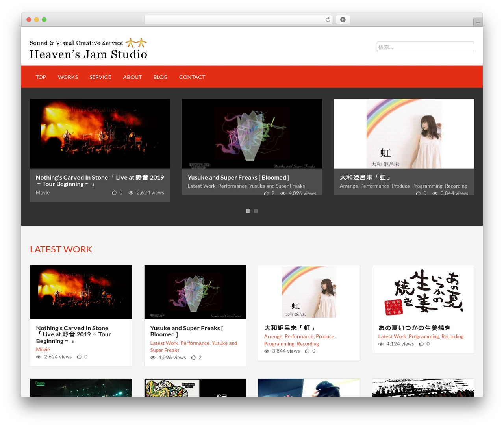Click Programming tag on the 虹 slider card

[x=427, y=186]
